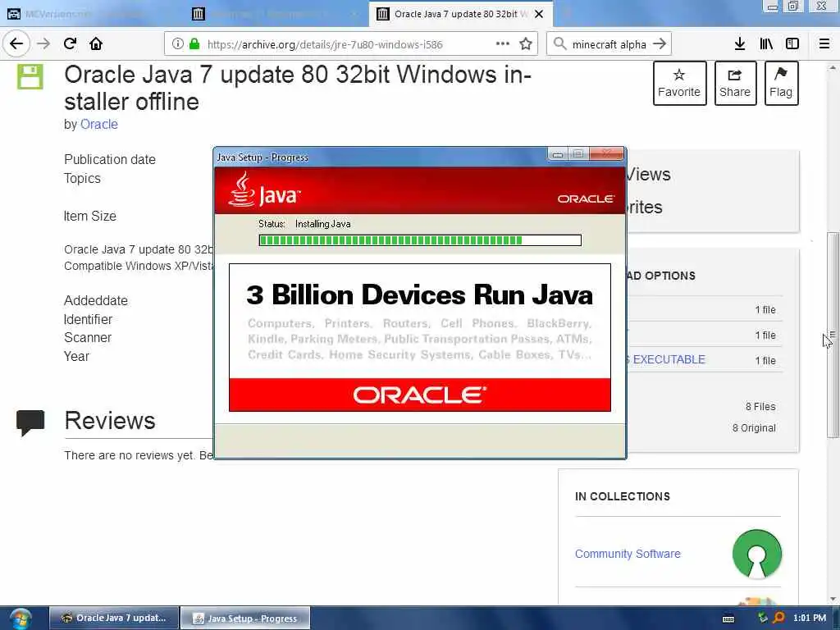The height and width of the screenshot is (630, 840).
Task: Click the orange magnifier tray icon
Action: click(778, 619)
